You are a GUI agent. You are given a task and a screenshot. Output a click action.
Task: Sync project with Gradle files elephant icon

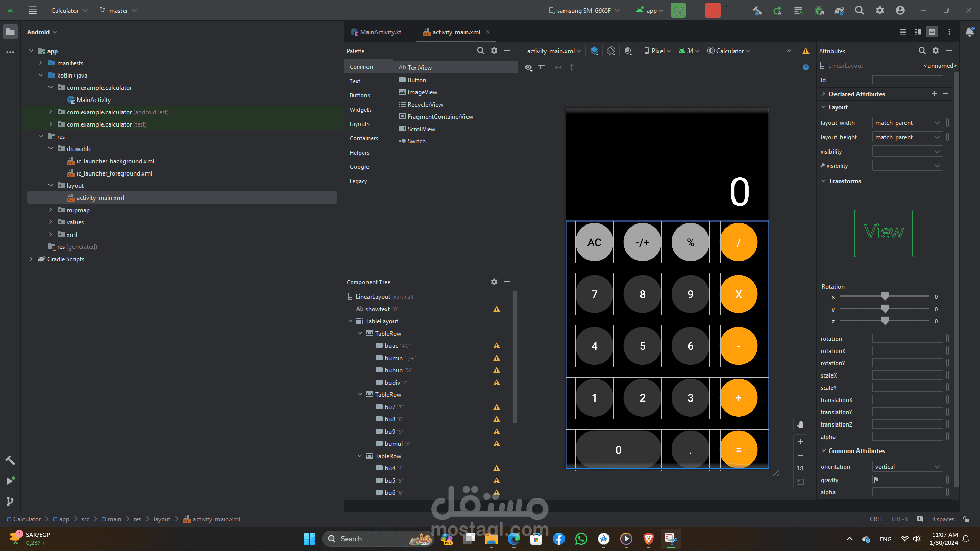pos(839,10)
